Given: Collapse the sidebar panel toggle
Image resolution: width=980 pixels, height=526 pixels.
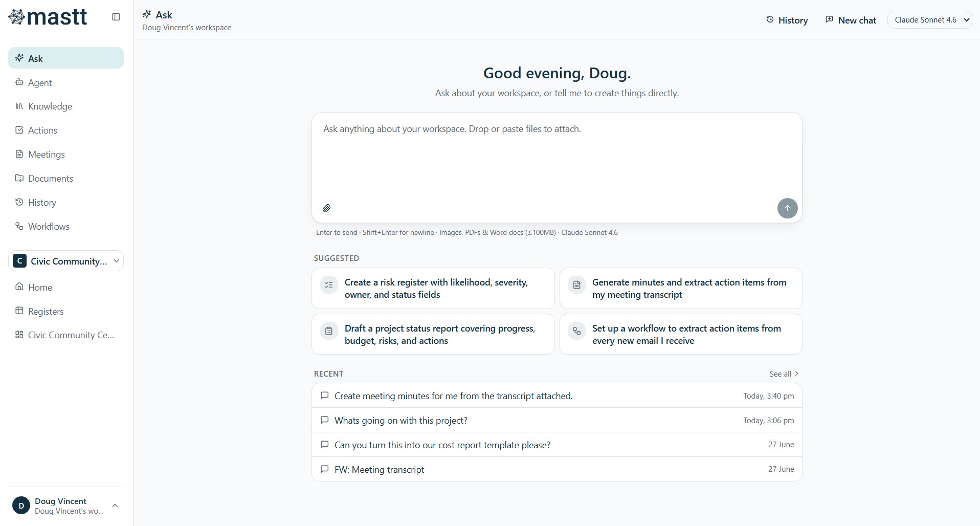Looking at the screenshot, I should click(116, 17).
